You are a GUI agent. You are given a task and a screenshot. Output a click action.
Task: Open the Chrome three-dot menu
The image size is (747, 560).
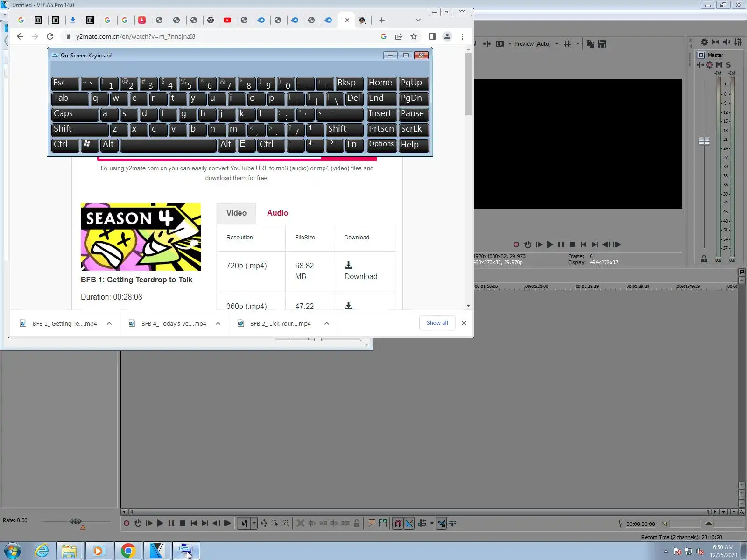click(x=462, y=36)
